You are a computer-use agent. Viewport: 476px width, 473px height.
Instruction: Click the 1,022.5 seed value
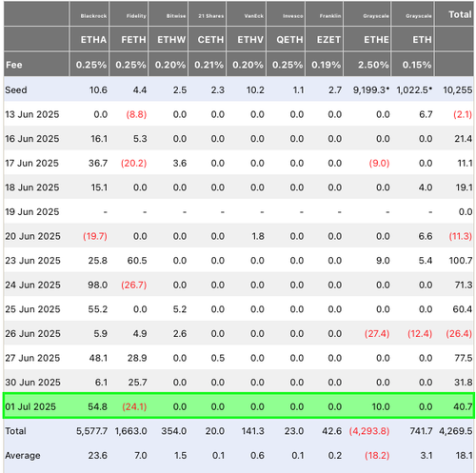pos(414,90)
